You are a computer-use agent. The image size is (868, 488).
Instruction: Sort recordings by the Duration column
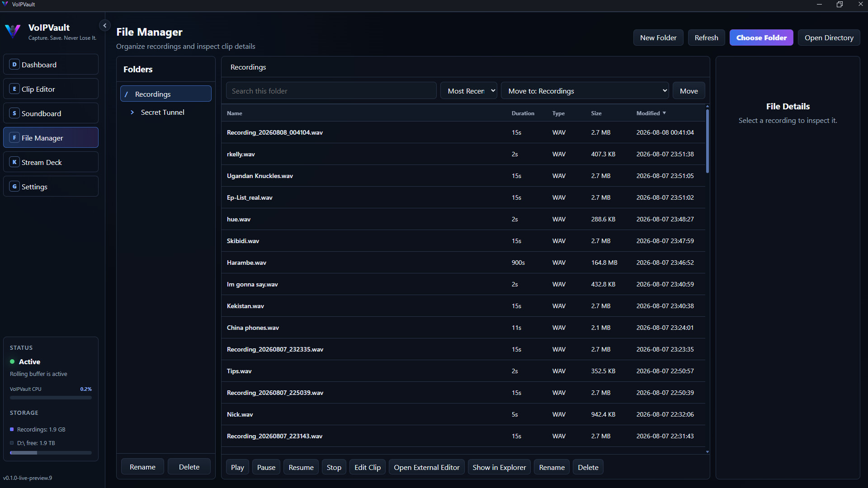tap(523, 113)
